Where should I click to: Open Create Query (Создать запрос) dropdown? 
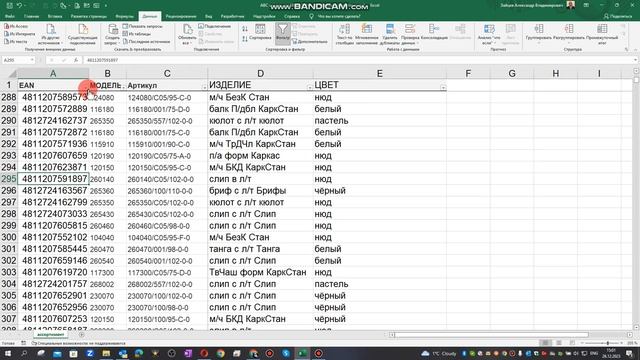[x=112, y=33]
